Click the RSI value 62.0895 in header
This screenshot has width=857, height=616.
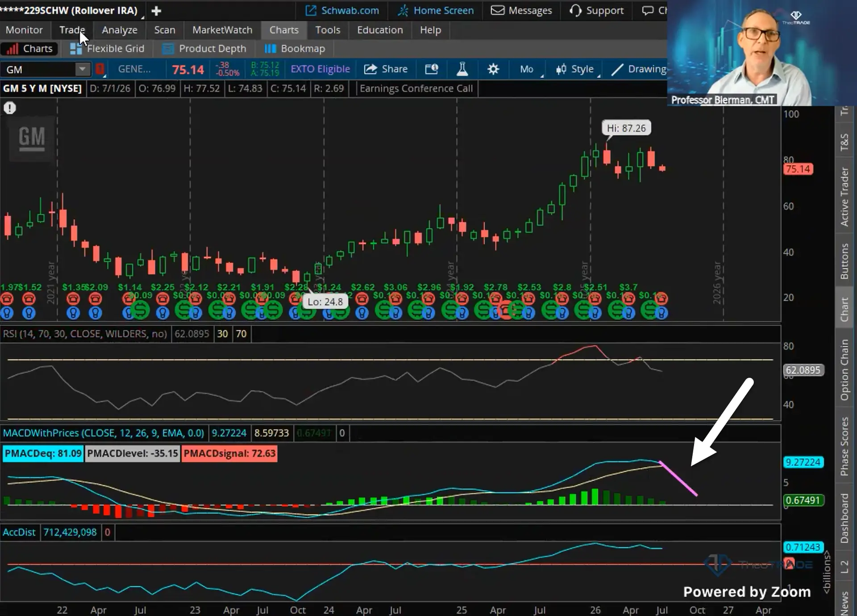click(x=192, y=334)
